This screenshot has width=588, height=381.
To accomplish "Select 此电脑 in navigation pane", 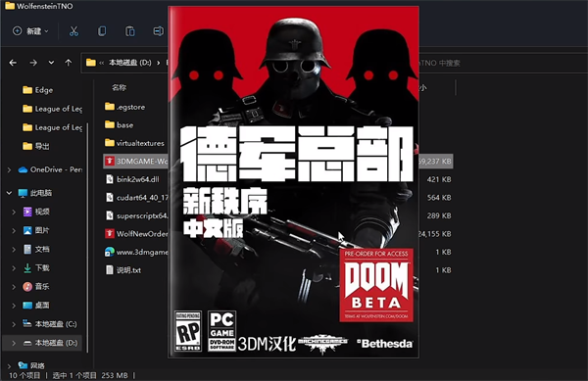I will pyautogui.click(x=35, y=193).
